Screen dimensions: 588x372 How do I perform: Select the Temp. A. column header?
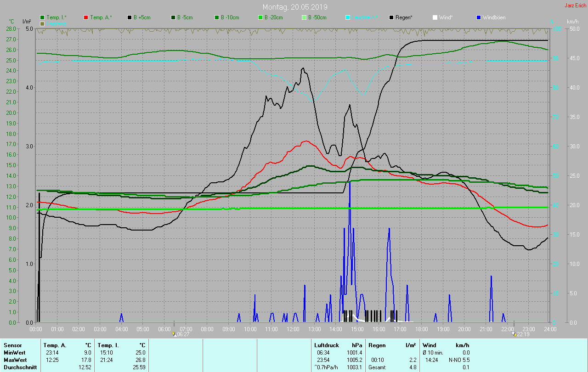tap(55, 345)
